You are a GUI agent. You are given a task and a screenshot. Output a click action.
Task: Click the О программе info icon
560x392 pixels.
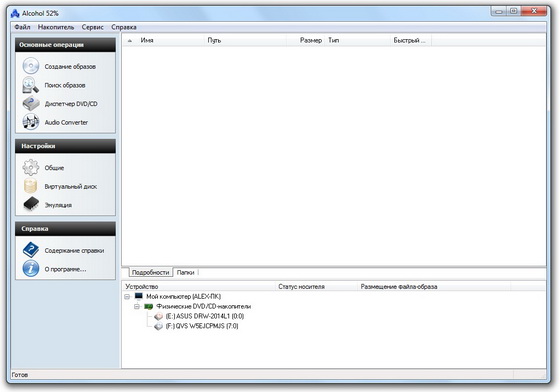31,268
